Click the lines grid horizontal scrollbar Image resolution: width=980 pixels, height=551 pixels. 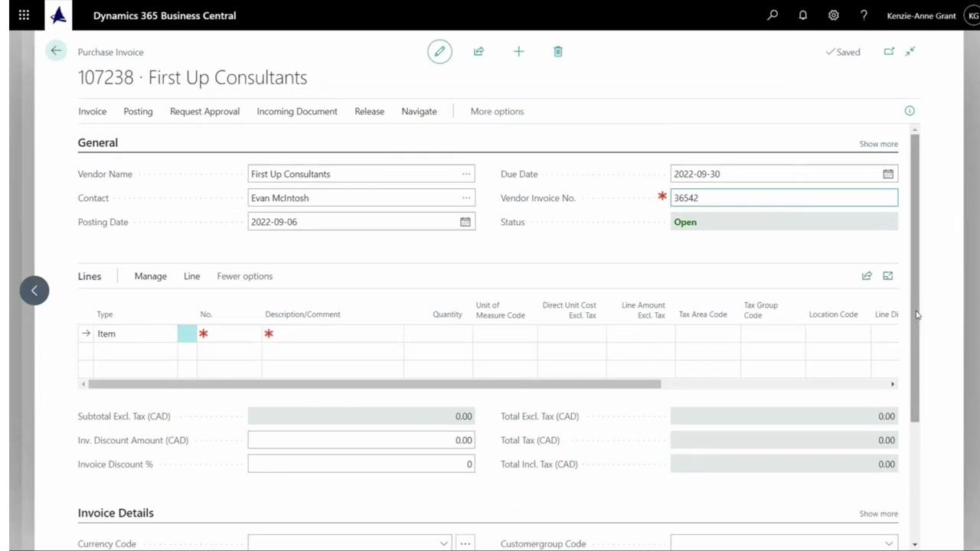tap(374, 384)
